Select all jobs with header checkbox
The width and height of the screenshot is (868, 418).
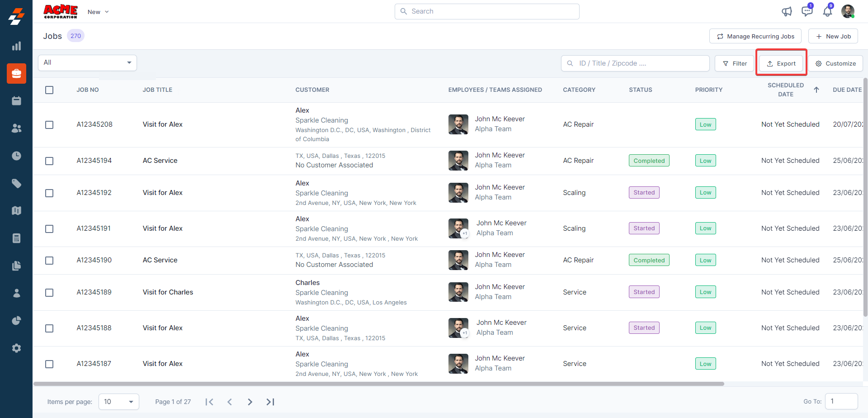[x=49, y=90]
